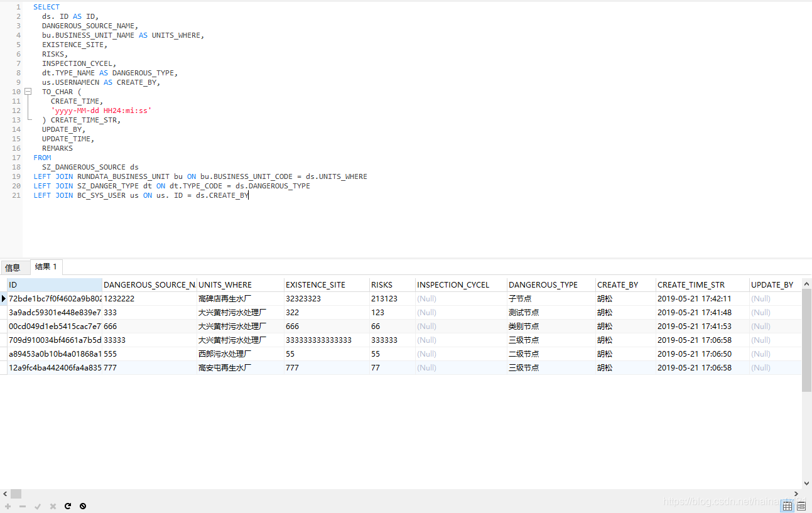Click the DANGEROUS_TYPE cell 二级节点

(x=551, y=354)
